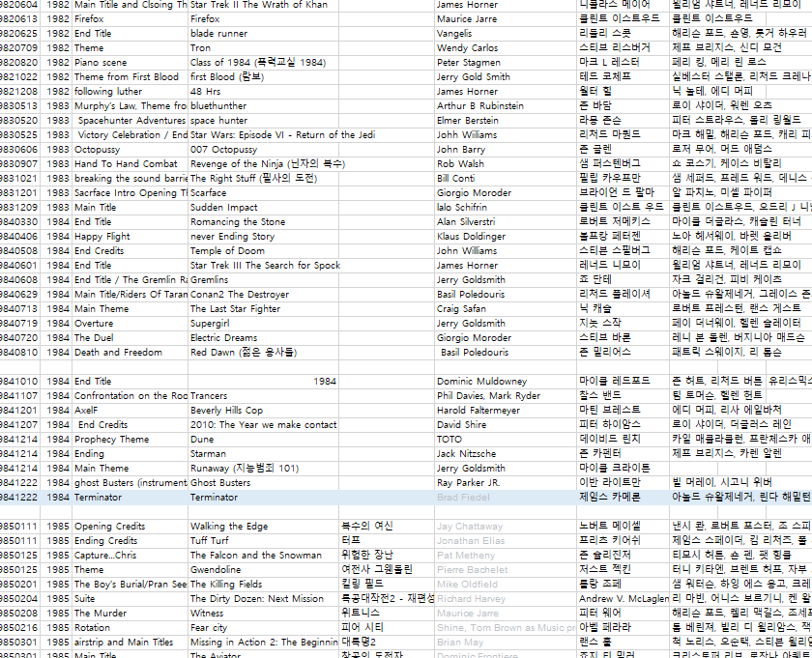Select the 'bluethunther' movie cell
Screen dimensions: 812x658
pyautogui.click(x=263, y=106)
